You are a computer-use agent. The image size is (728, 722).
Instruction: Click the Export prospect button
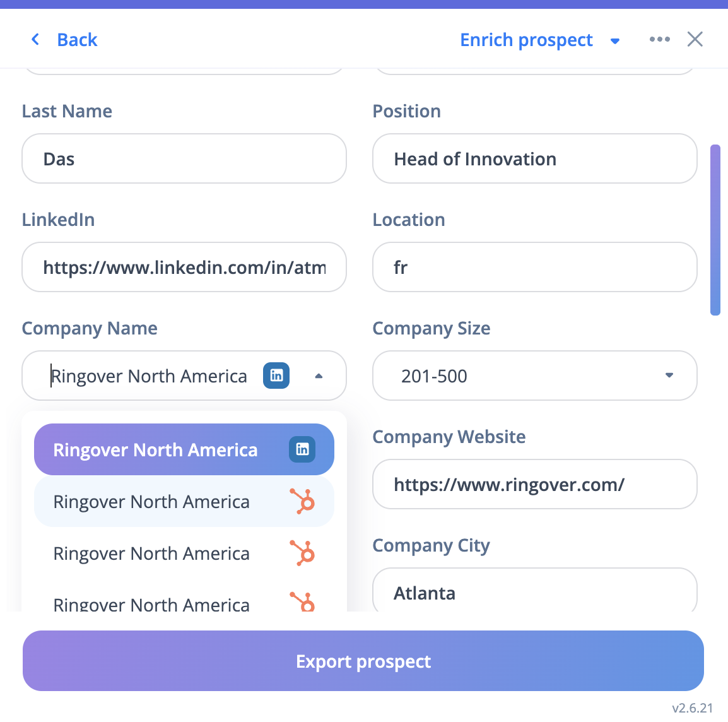coord(363,661)
